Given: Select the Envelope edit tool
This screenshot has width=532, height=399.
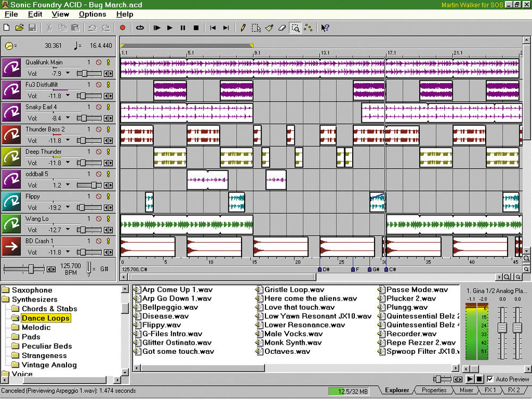Looking at the screenshot, I should (308, 28).
